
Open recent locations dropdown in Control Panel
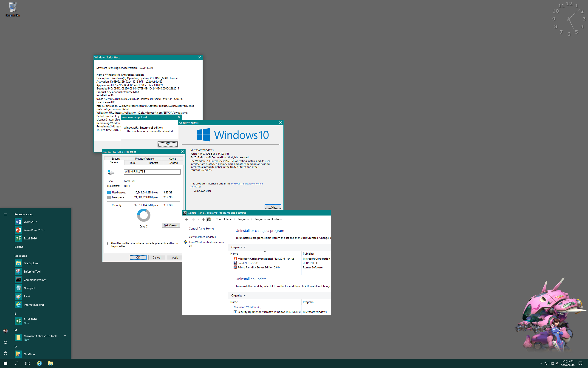point(198,219)
